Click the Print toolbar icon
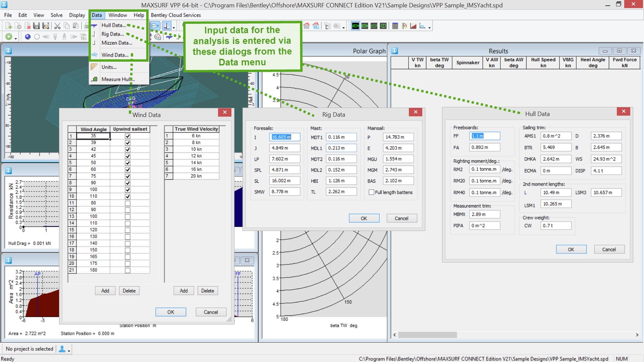644x362 pixels. coord(87,25)
